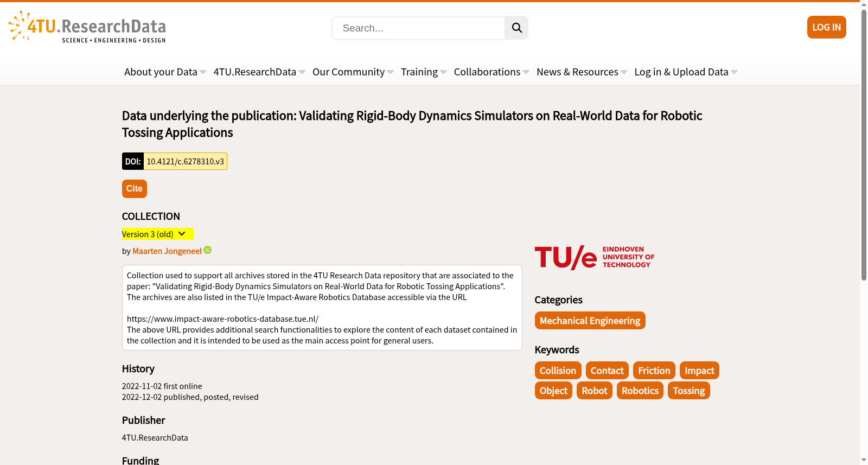Screen dimensions: 868x465
Task: Select the Impact keyword tag
Action: 699,371
